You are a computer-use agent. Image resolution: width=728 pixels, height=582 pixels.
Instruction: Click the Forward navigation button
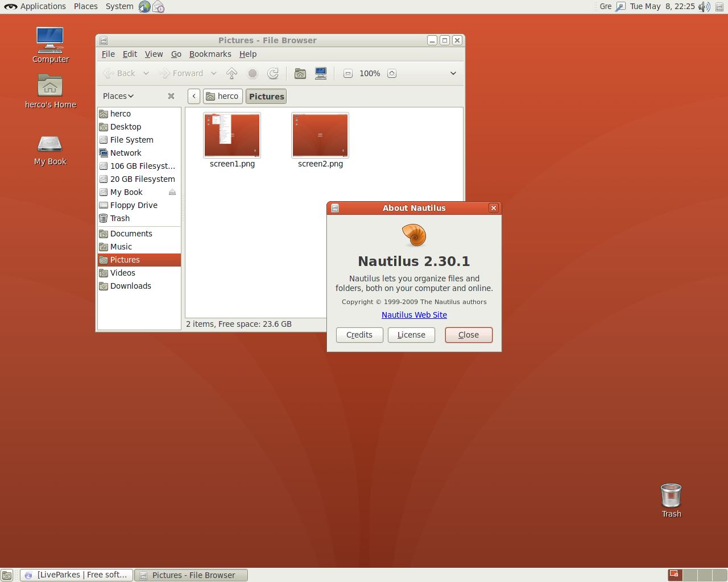point(181,73)
